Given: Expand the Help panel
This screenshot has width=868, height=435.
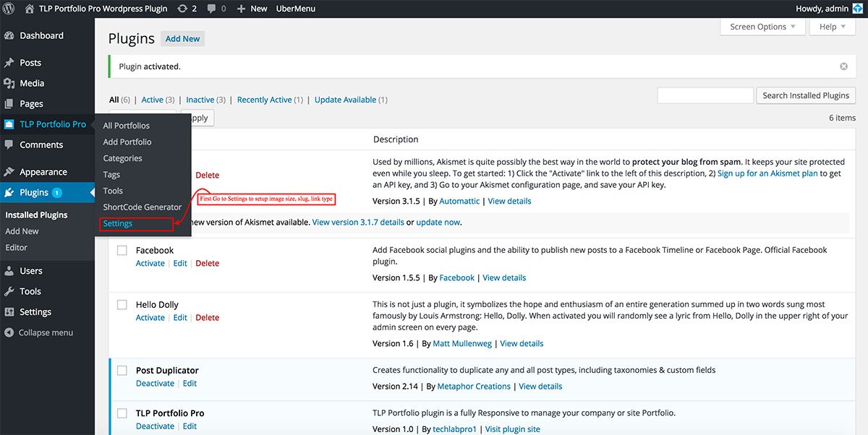Looking at the screenshot, I should [x=833, y=27].
